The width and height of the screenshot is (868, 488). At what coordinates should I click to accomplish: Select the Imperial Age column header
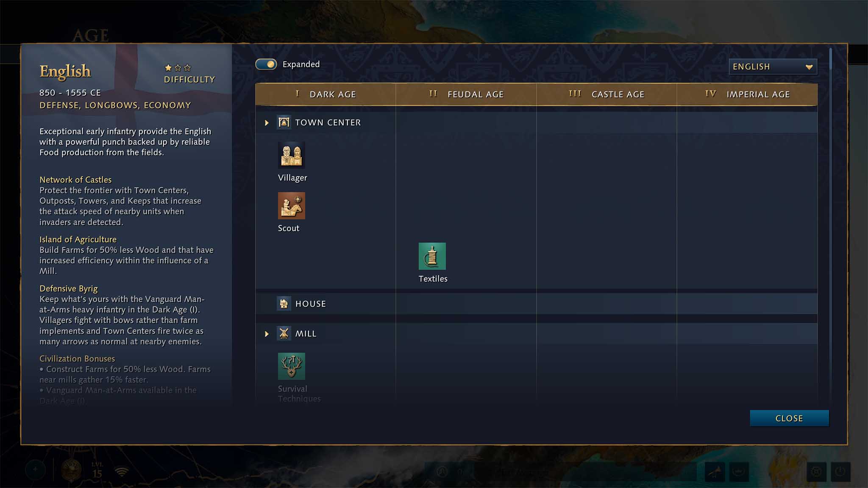(747, 94)
